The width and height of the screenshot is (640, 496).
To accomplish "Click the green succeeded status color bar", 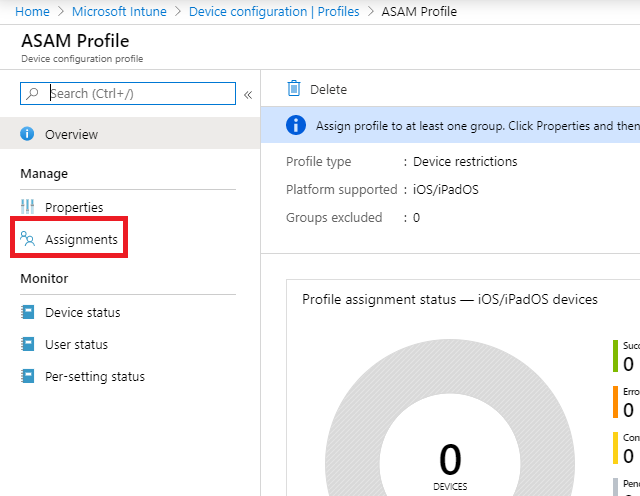I will [x=615, y=356].
